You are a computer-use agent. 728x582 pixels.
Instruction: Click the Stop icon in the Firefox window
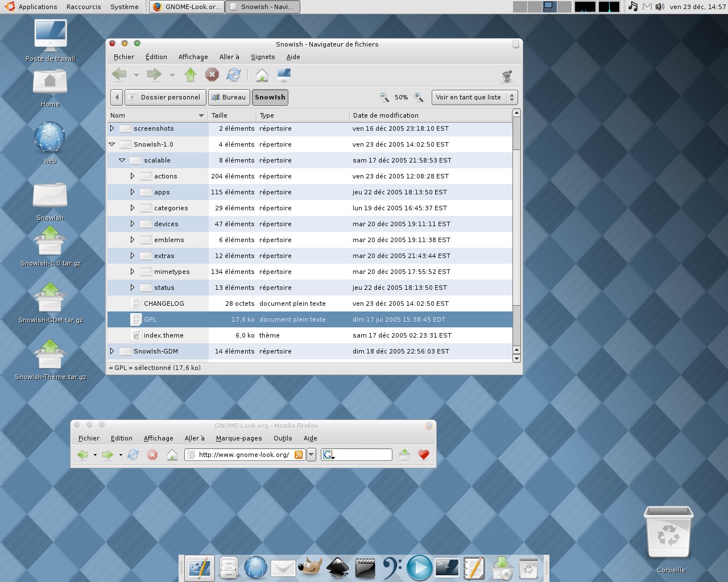(152, 455)
